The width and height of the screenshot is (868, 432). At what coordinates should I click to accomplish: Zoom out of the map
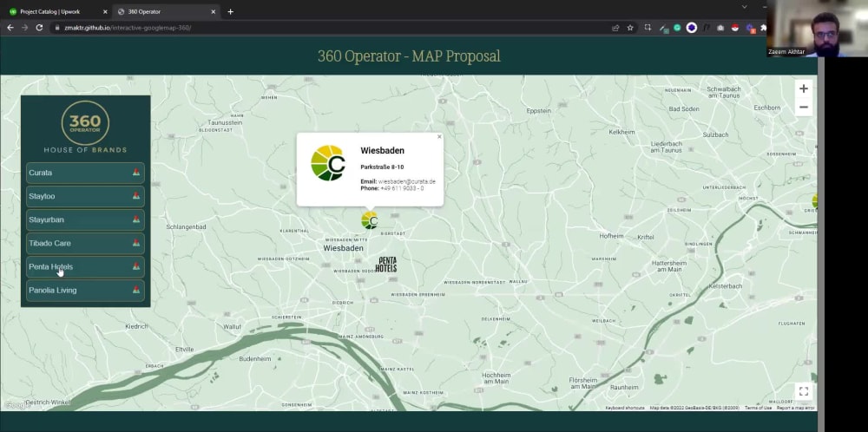pyautogui.click(x=804, y=107)
